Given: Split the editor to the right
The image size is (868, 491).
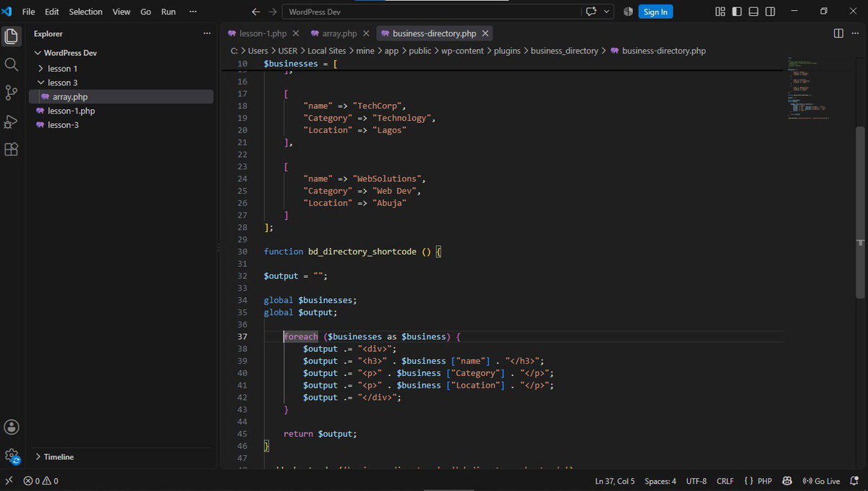Looking at the screenshot, I should tap(838, 33).
